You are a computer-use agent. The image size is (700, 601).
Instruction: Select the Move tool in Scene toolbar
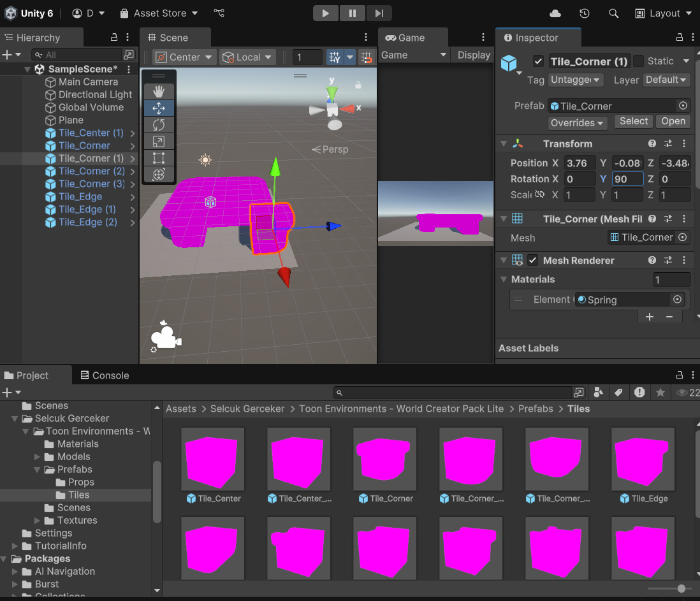coord(159,108)
